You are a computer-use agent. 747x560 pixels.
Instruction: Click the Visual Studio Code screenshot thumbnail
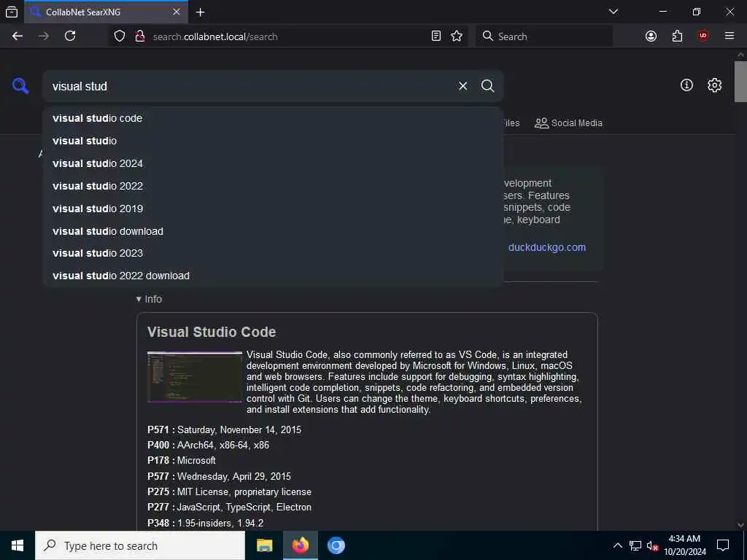point(194,377)
